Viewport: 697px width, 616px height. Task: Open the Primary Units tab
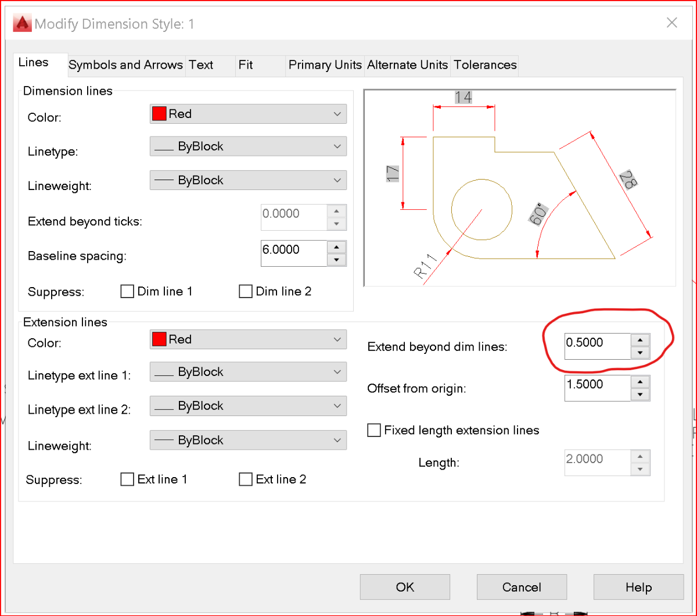point(325,65)
